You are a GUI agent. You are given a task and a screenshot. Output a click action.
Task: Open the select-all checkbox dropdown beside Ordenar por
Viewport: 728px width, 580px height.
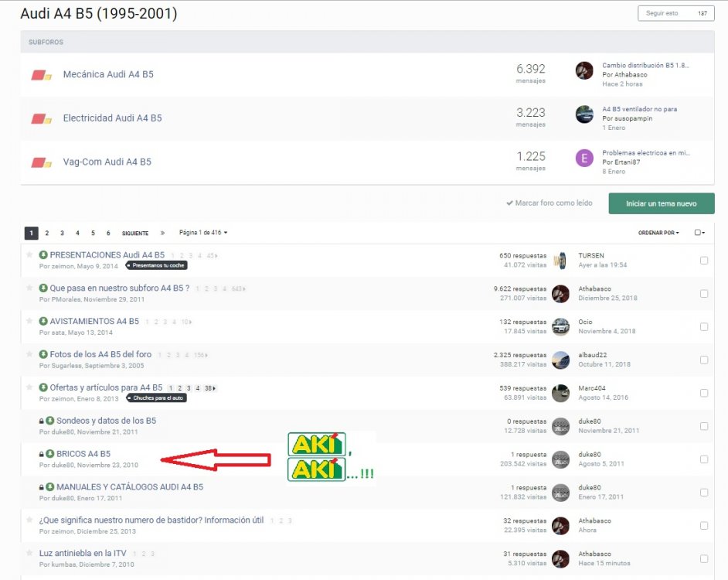tap(699, 232)
